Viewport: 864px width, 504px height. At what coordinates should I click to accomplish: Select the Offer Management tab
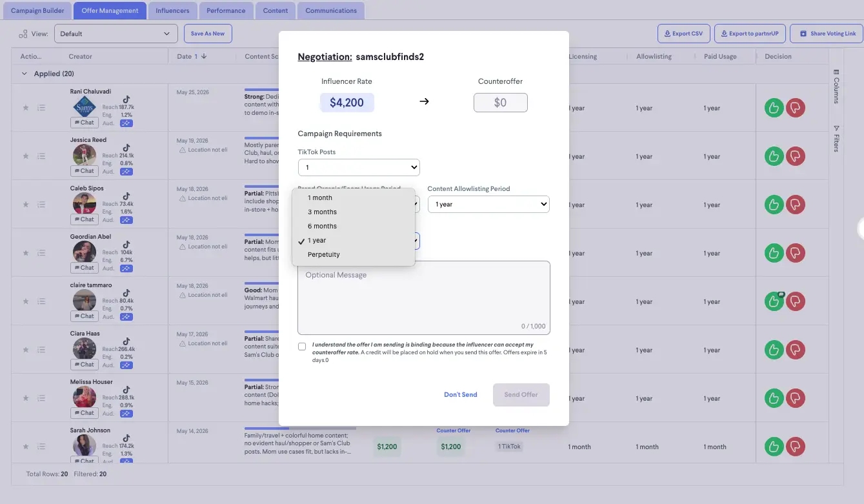[x=110, y=10]
